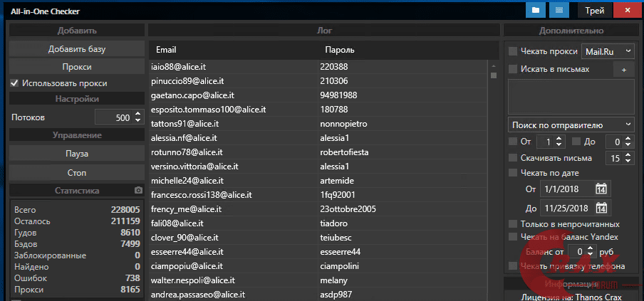Increase Скачивать письма count stepper
644x301 pixels.
(x=628, y=155)
